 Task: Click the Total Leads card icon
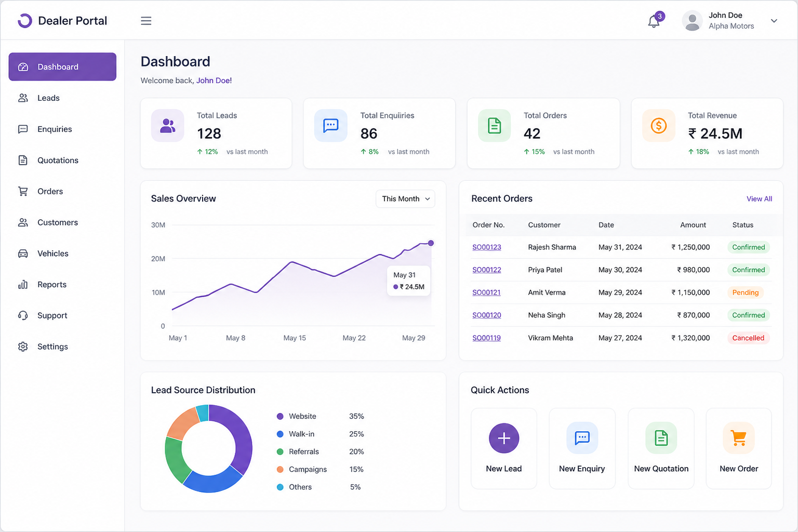(167, 126)
